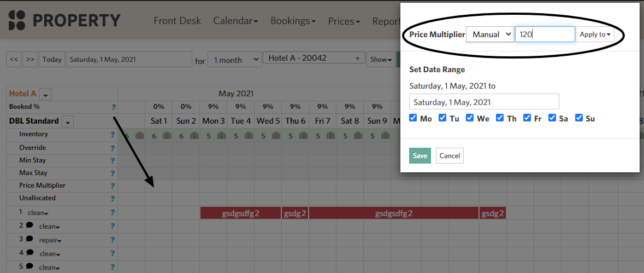Image resolution: width=644 pixels, height=273 pixels.
Task: Open help icon for room 1
Action: pos(112,213)
